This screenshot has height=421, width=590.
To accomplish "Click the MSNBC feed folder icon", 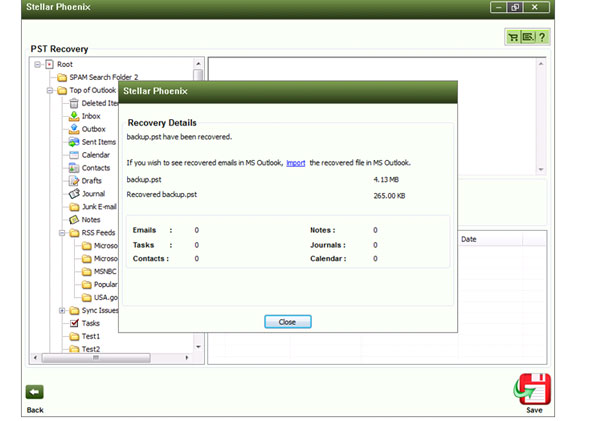I will (87, 272).
